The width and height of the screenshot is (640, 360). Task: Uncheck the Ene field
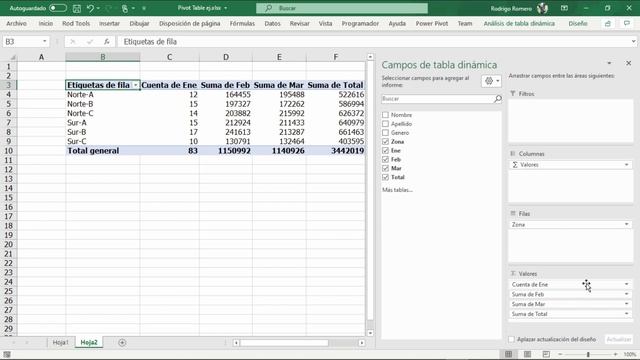tap(385, 151)
